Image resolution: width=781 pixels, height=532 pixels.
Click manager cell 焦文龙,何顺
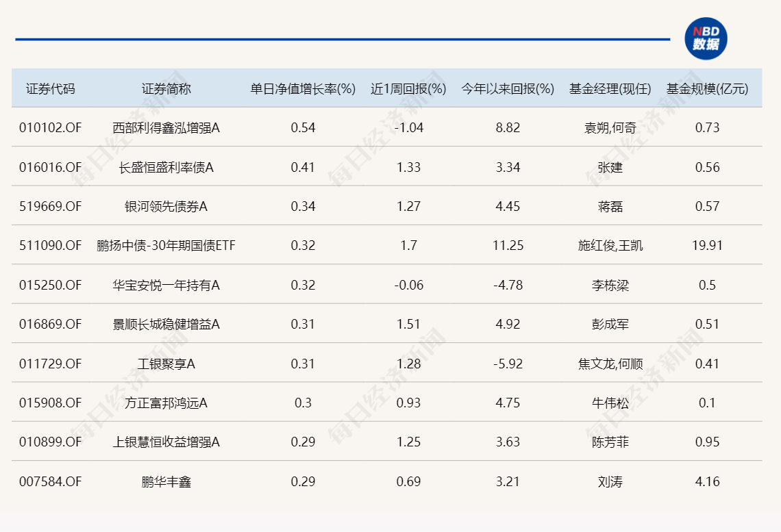(x=610, y=364)
